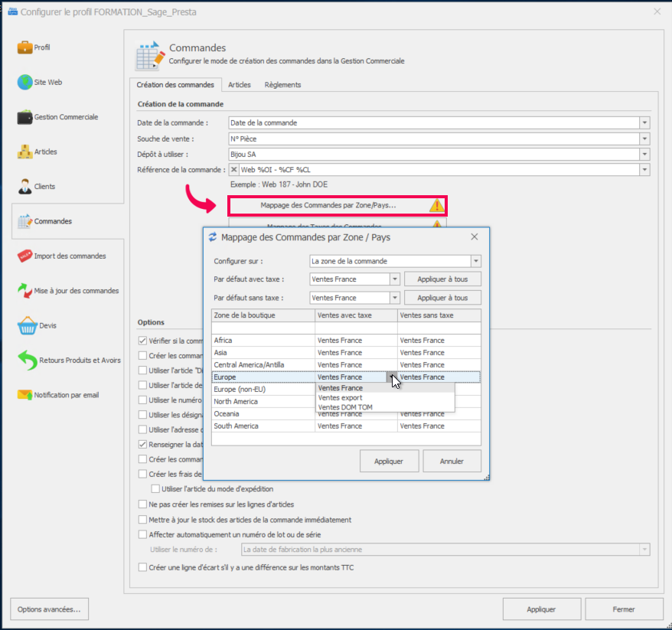Image resolution: width=672 pixels, height=630 pixels.
Task: Enable 'Ne pas créer les remises' checkbox
Action: (x=142, y=504)
